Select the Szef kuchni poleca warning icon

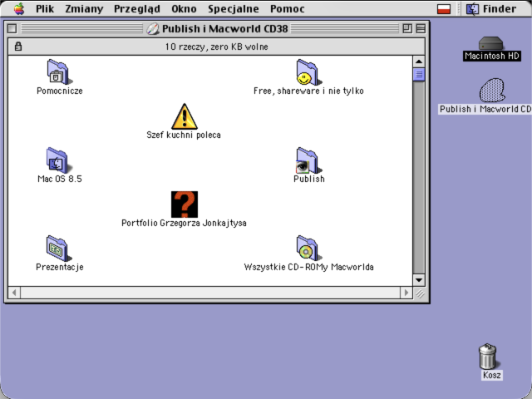click(184, 116)
